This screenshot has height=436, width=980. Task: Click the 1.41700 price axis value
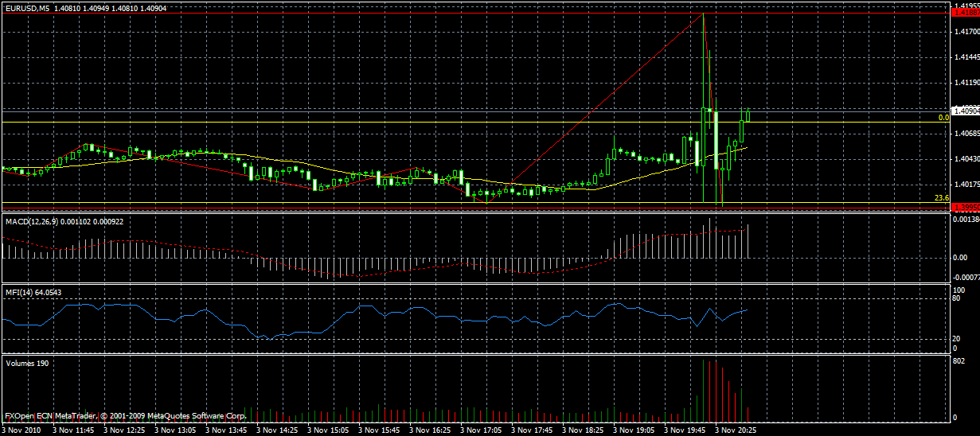tap(966, 32)
